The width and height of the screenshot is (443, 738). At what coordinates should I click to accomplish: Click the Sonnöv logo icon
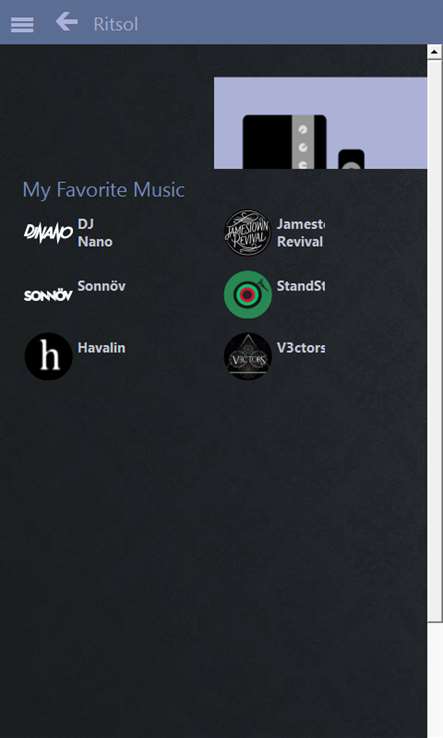coord(48,295)
